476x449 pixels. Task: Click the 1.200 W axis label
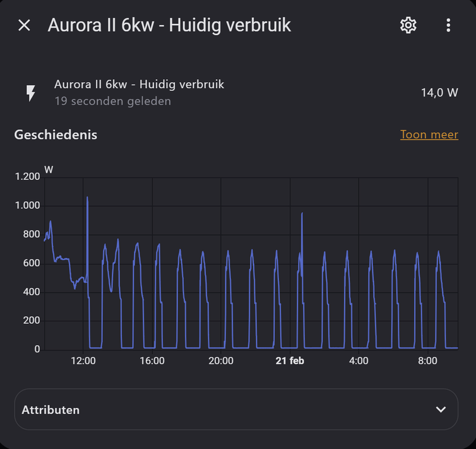(27, 177)
